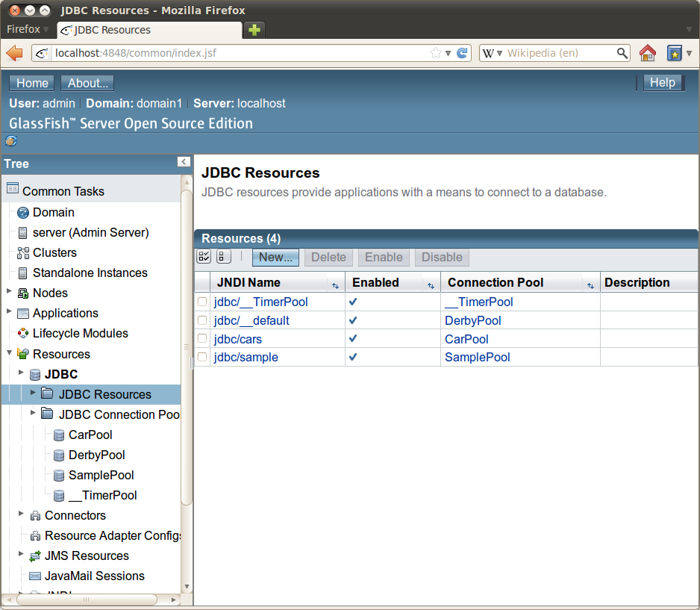
Task: Expand the JDBC Connection Pools node
Action: coord(33,413)
